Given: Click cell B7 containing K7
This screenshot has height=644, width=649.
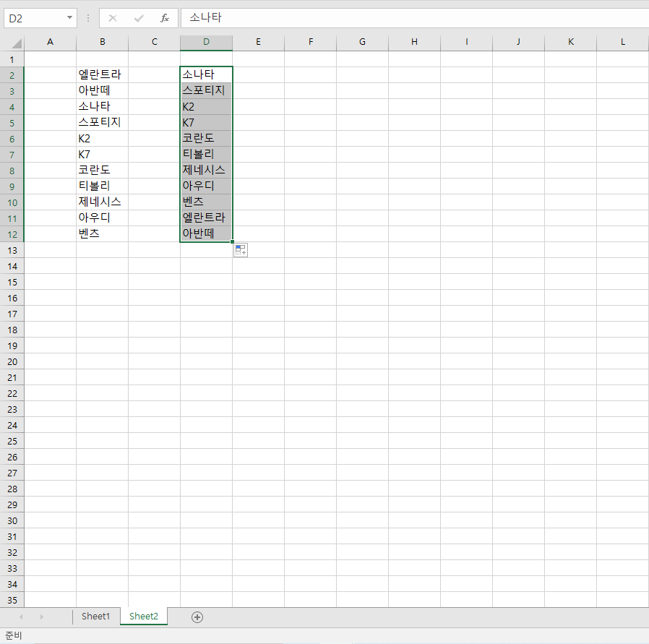Looking at the screenshot, I should click(x=102, y=155).
